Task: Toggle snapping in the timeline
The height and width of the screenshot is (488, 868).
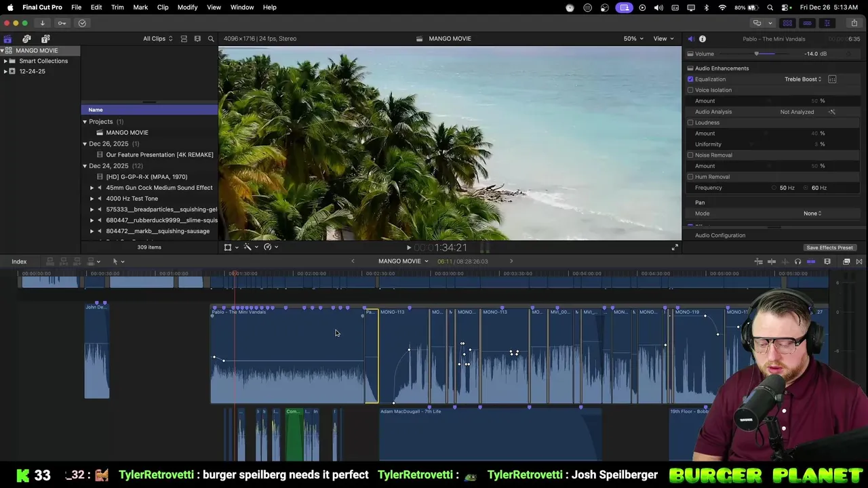Action: point(811,262)
